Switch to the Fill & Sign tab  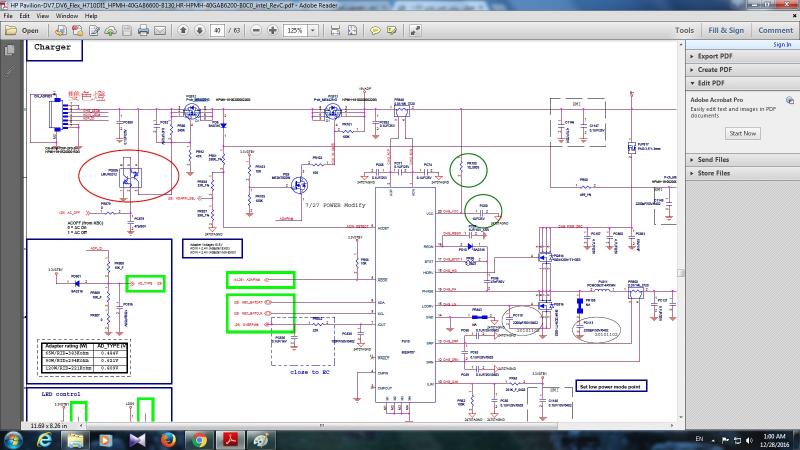point(726,31)
